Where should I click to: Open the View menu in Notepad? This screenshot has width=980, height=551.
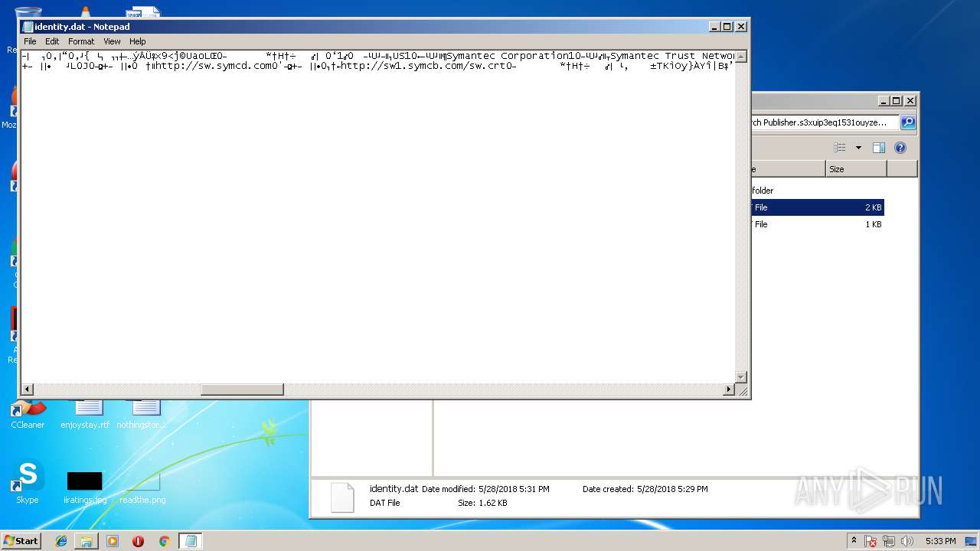pyautogui.click(x=112, y=41)
